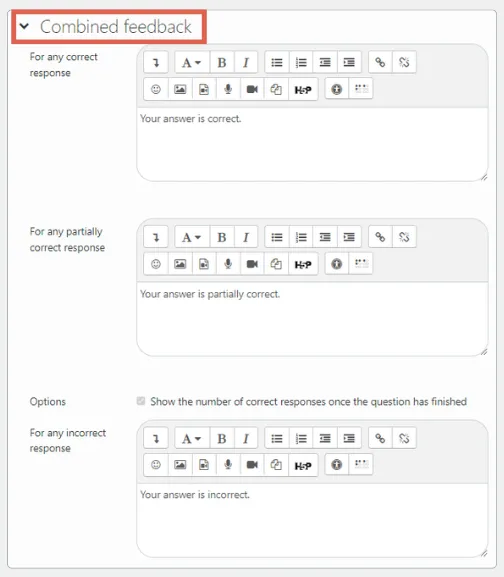Click the 'Your answer is partially correct.' text area
This screenshot has height=577, width=504.
[x=312, y=319]
